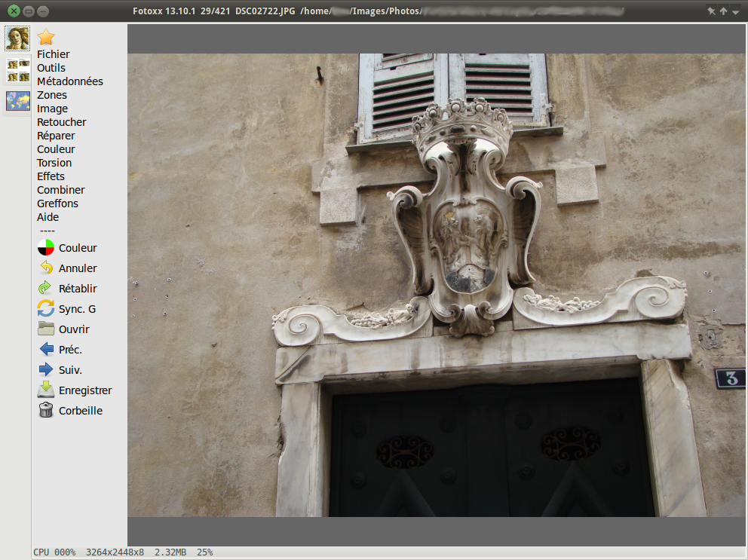Open a file with the Ouvrir folder icon

(x=46, y=329)
